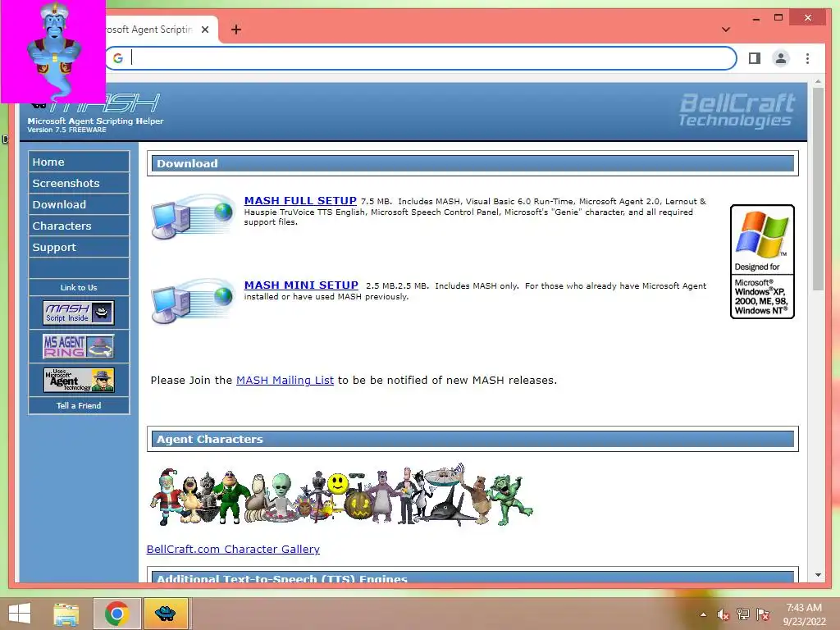Click the Genie agent character
The width and height of the screenshot is (840, 630).
pos(53,51)
